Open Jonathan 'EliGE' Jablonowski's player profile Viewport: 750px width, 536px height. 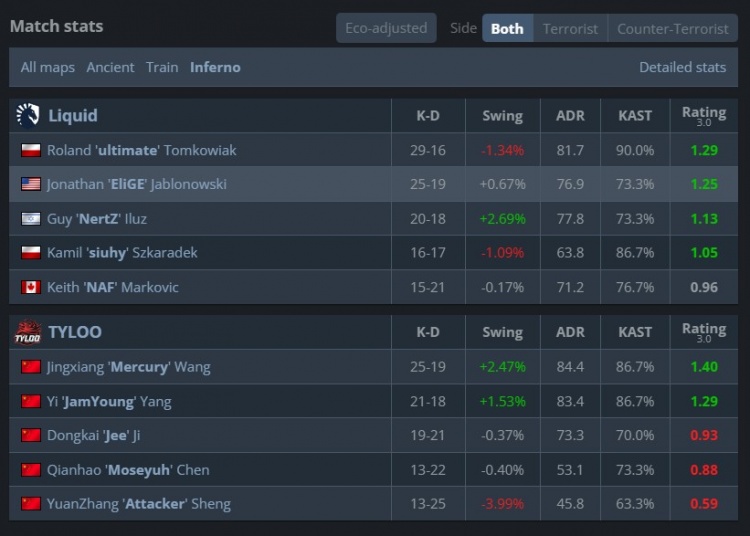[x=136, y=184]
